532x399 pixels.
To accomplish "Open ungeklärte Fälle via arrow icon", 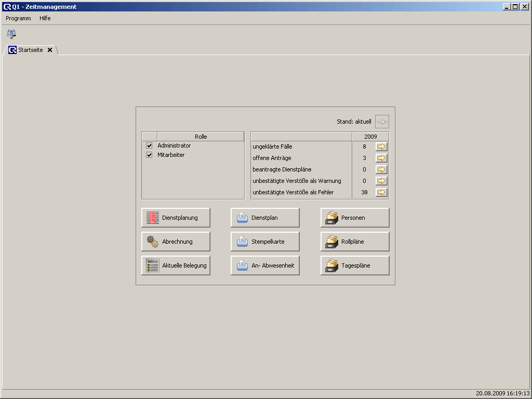I will coord(381,147).
